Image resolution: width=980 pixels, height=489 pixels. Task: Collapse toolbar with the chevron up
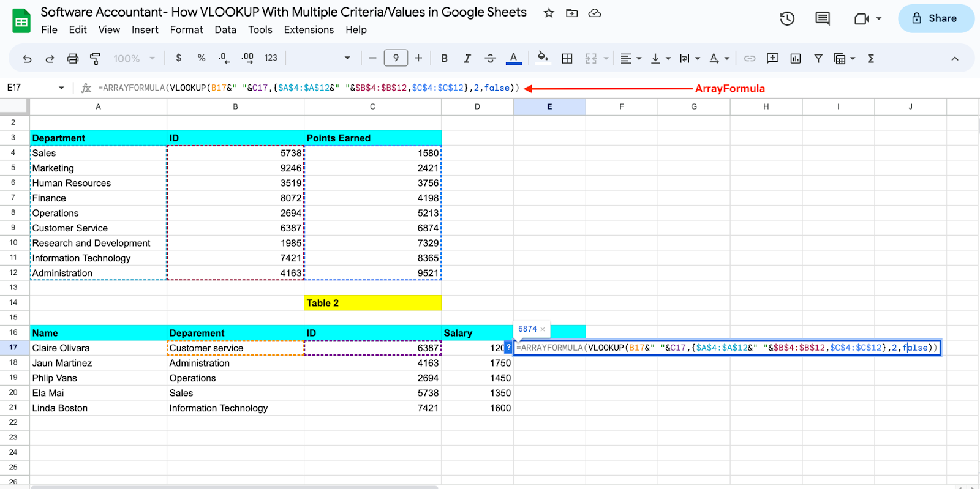(x=954, y=59)
